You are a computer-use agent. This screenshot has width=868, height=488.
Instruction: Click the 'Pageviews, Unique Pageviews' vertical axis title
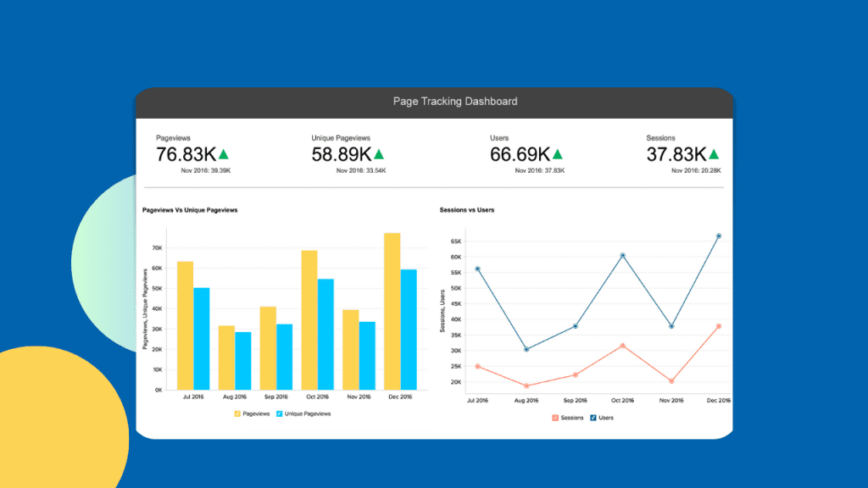[145, 309]
